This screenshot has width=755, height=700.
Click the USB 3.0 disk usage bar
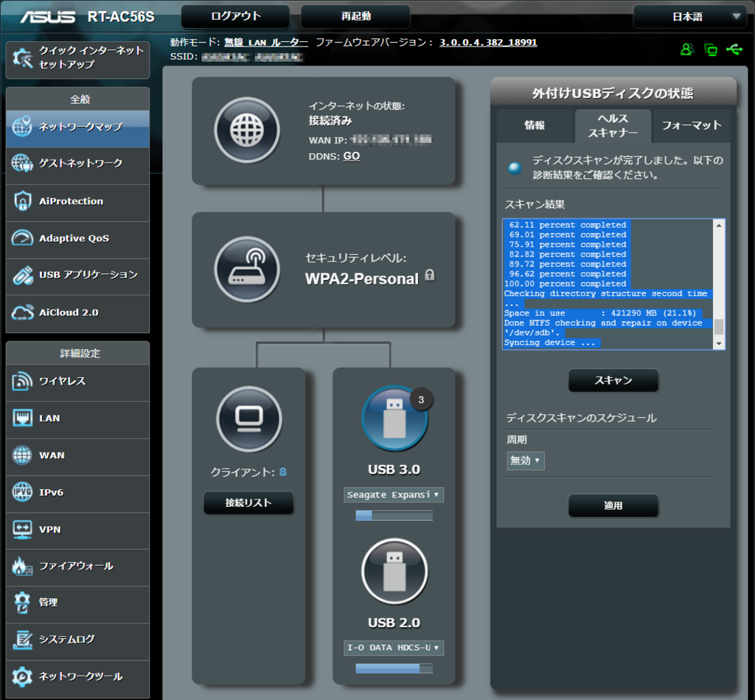point(394,516)
